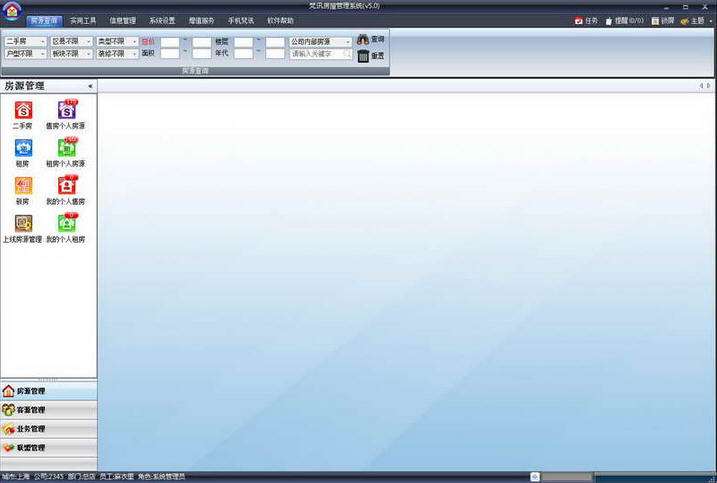717x483 pixels.
Task: Click the application logo orb button
Action: tap(12, 11)
